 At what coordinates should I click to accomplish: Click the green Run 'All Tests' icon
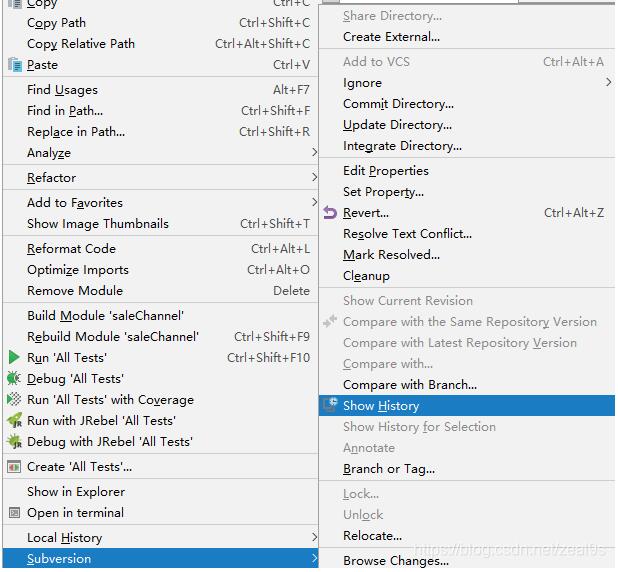[14, 358]
